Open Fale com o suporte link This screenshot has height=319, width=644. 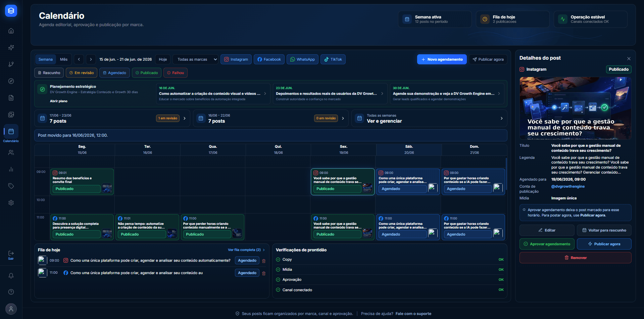pyautogui.click(x=413, y=314)
